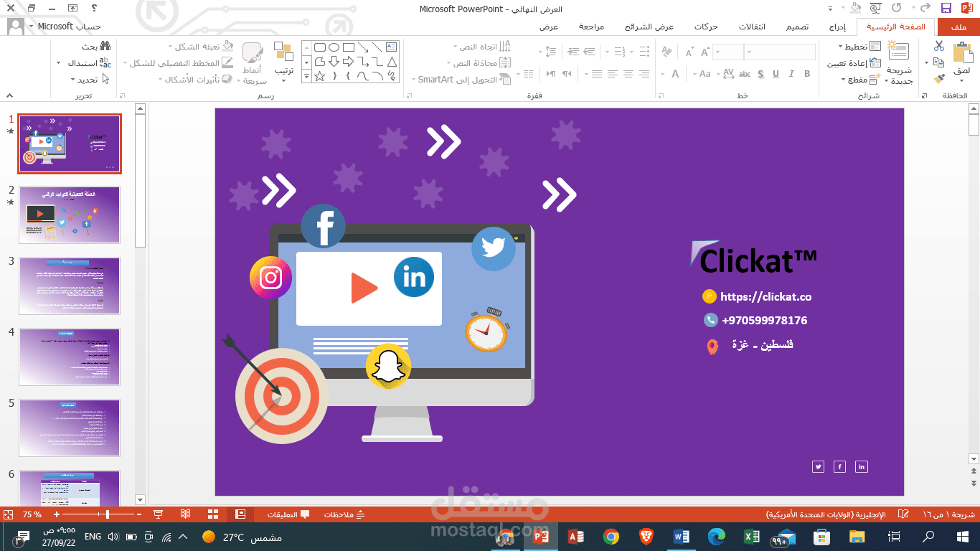Click the Clear All Formatting eraser icon

(x=666, y=52)
